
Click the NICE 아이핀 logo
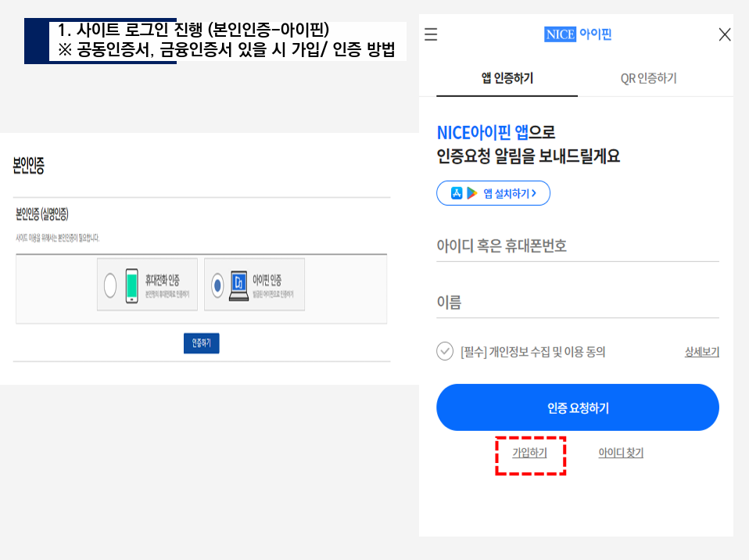[x=578, y=34]
